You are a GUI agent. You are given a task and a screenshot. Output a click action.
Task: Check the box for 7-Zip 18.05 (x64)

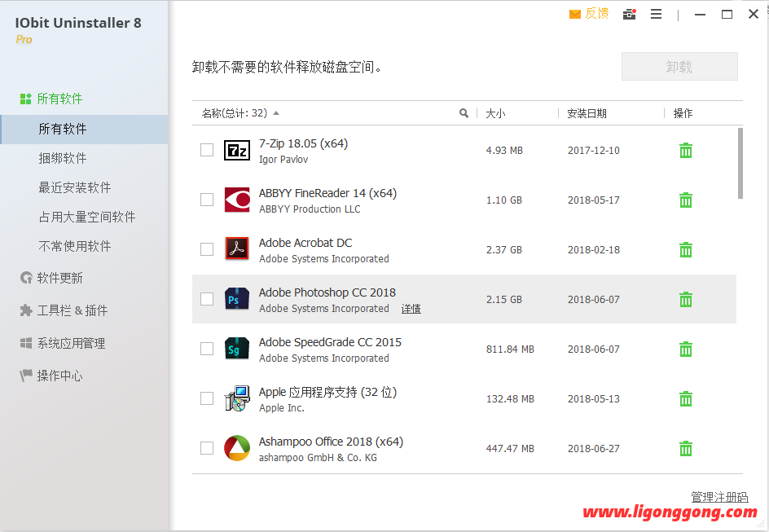pos(207,150)
